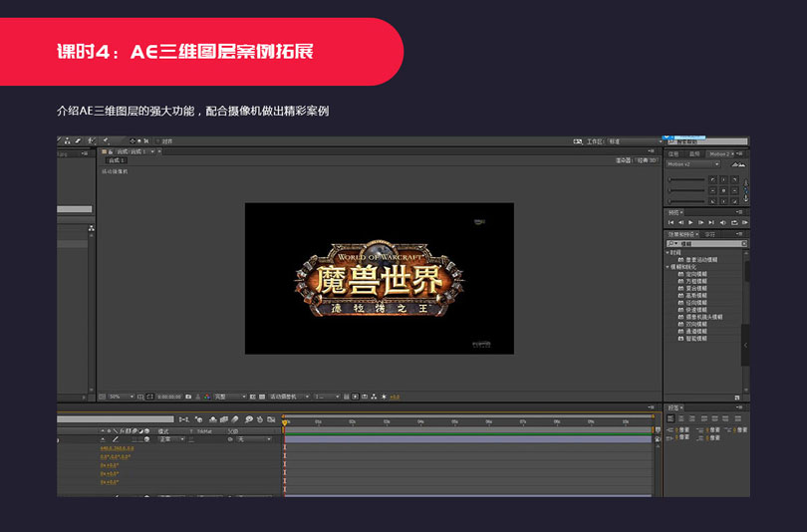This screenshot has width=807, height=532.
Task: Open the Brainstorm icon in timeline
Action: [249, 419]
